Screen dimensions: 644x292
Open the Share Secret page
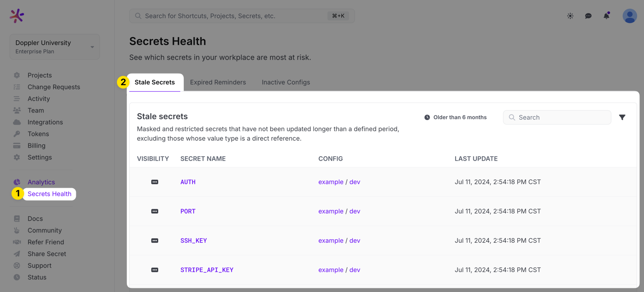(47, 254)
